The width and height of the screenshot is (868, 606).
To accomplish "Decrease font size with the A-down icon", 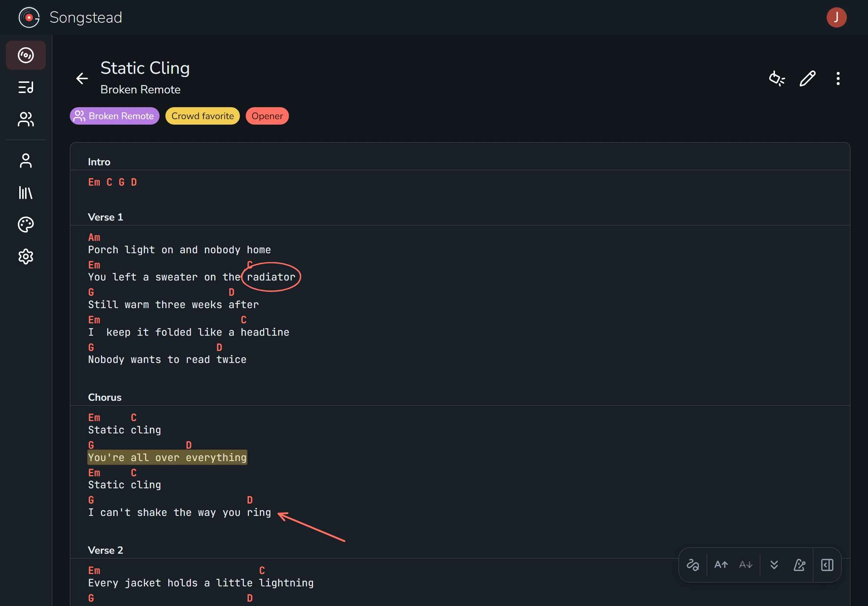I will 746,565.
